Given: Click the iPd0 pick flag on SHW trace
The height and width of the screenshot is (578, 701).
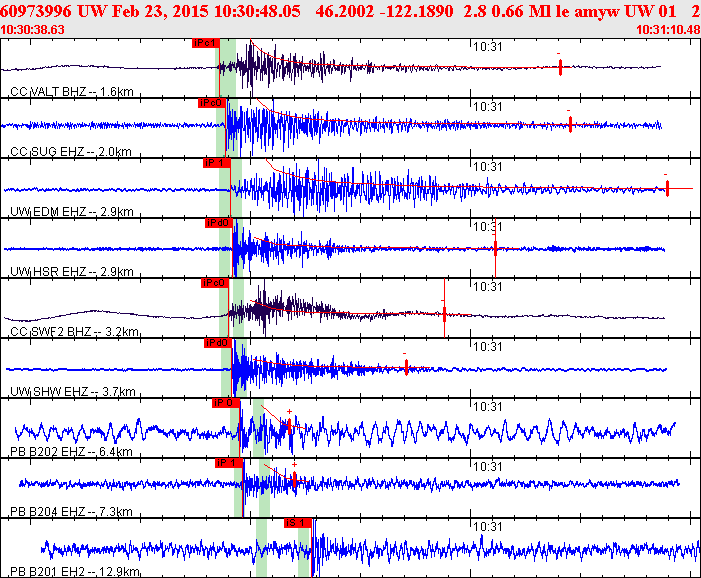Looking at the screenshot, I should 219,343.
